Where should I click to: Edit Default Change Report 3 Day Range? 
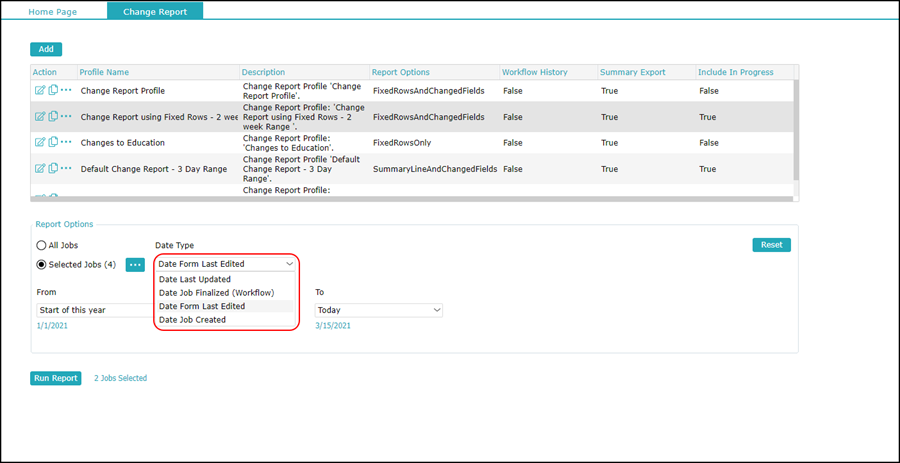pyautogui.click(x=40, y=169)
